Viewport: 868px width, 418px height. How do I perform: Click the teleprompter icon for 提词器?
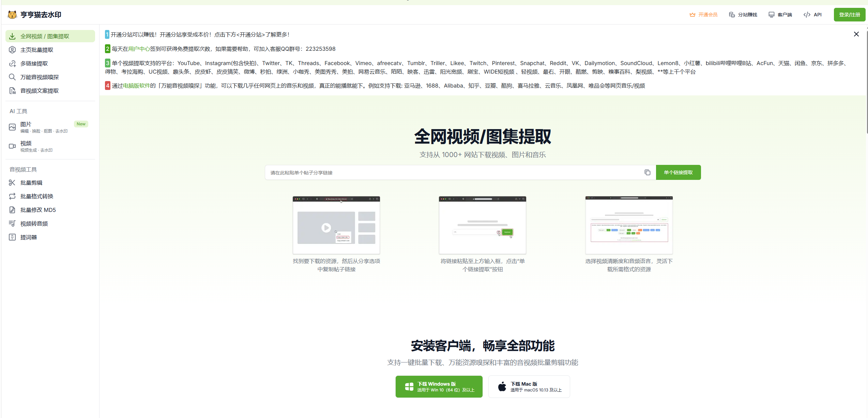[x=12, y=237]
